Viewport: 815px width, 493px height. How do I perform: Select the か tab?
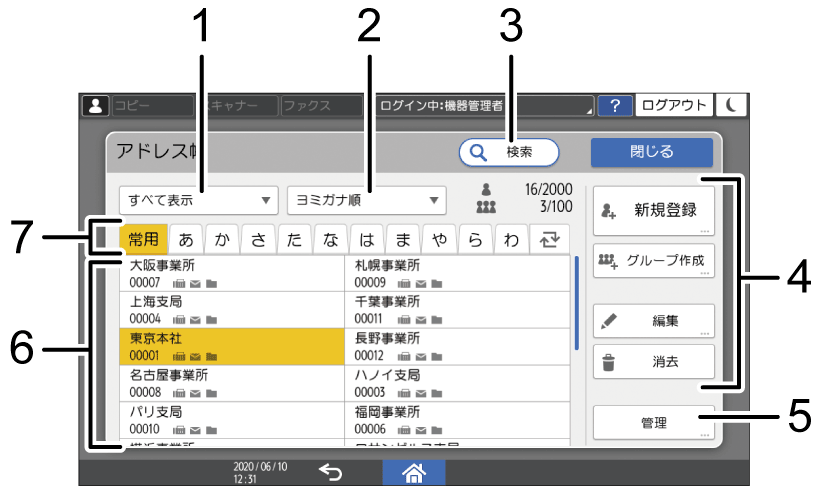(222, 239)
